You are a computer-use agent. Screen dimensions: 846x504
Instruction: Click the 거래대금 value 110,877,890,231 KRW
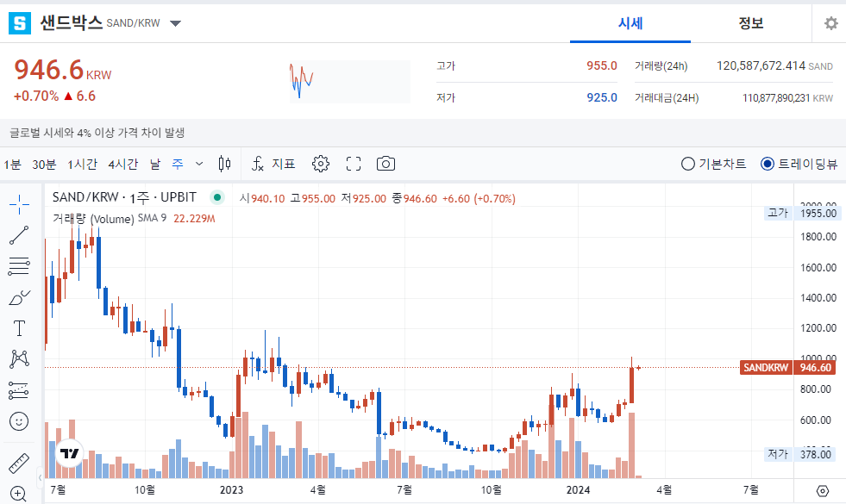click(x=787, y=98)
